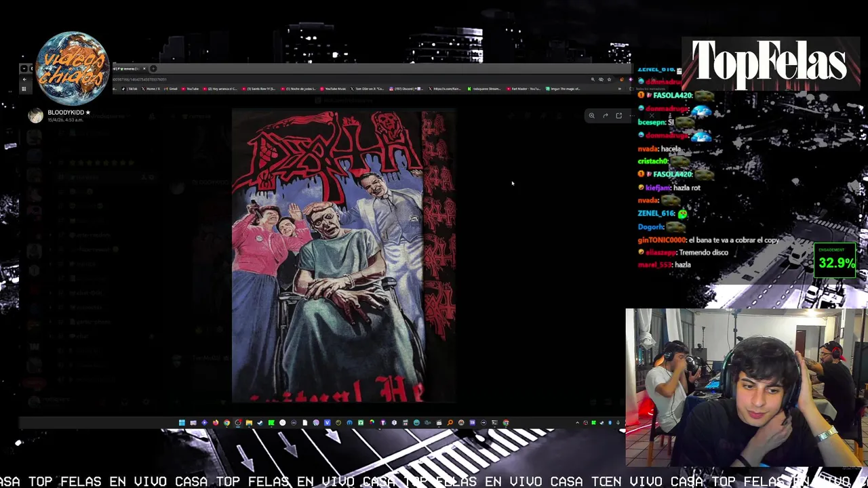Open the orange magnifier taskbar icon
The width and height of the screenshot is (868, 488).
pos(450,423)
